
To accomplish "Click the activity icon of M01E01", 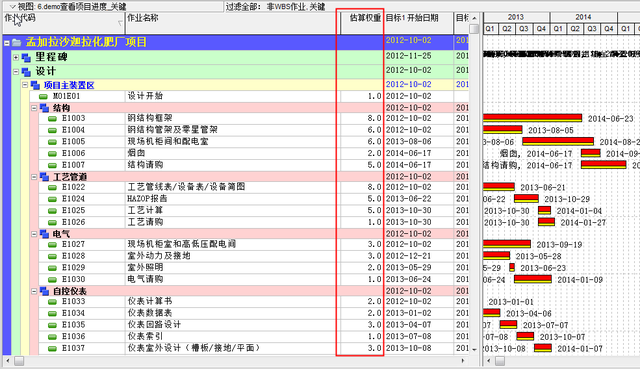I will click(43, 97).
